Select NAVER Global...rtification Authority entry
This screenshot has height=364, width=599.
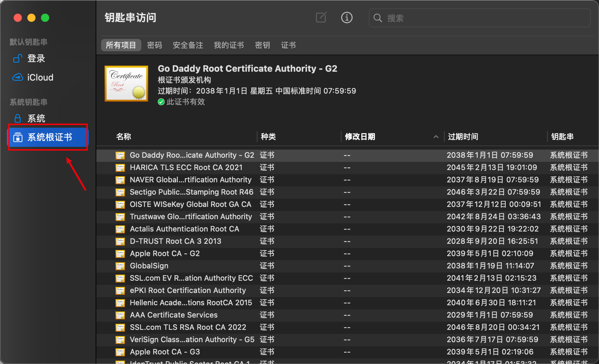(191, 180)
